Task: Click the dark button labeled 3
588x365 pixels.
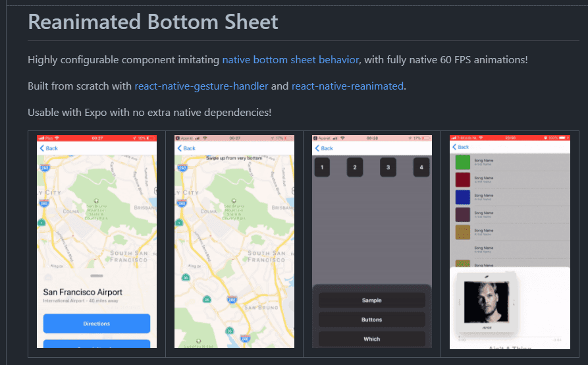Action: pyautogui.click(x=388, y=167)
